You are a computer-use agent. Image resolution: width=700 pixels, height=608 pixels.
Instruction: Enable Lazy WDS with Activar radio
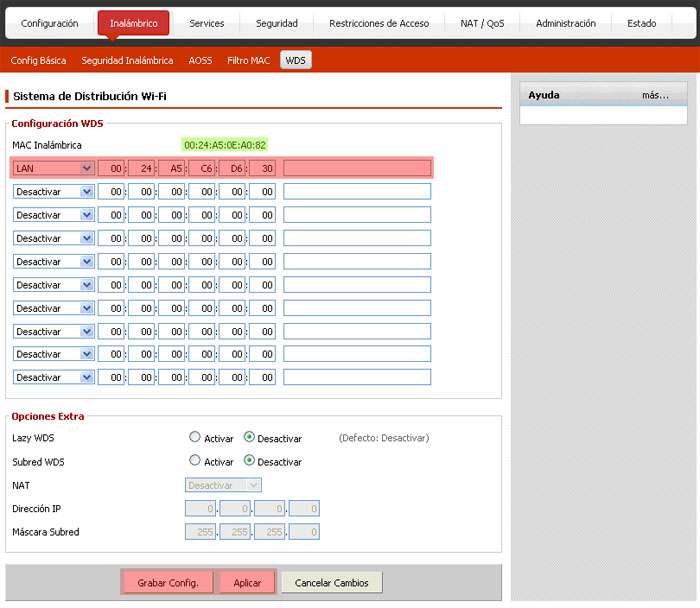point(195,438)
